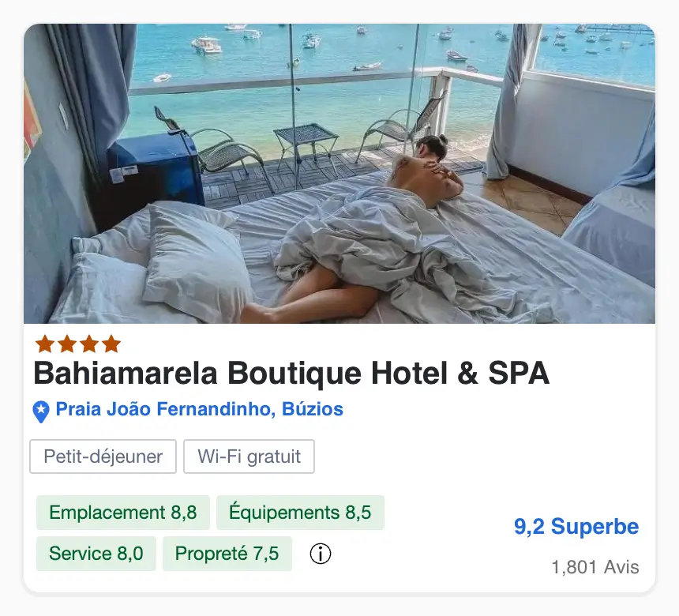Click the third orange rating star
This screenshot has width=679, height=616.
(x=89, y=344)
